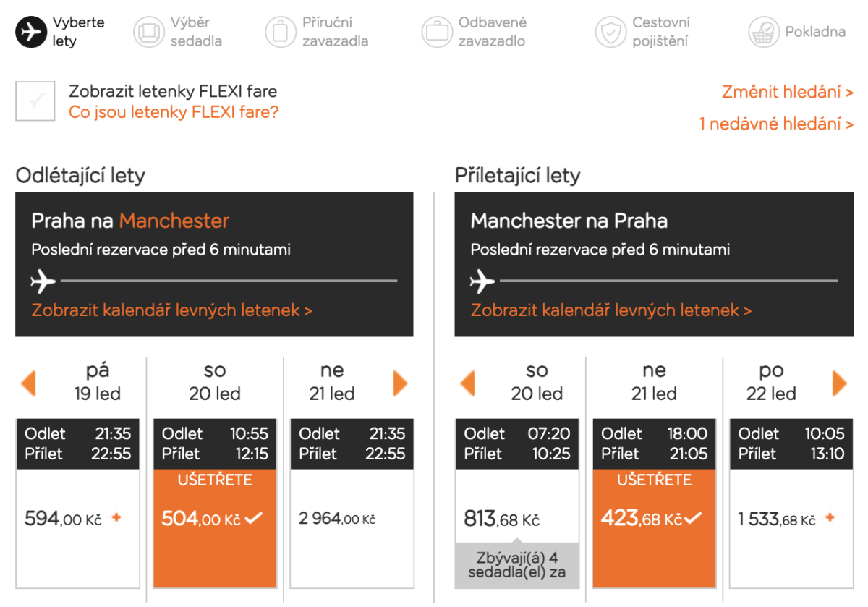Select the 423,68 Kč return fare on 21 led

tap(654, 519)
